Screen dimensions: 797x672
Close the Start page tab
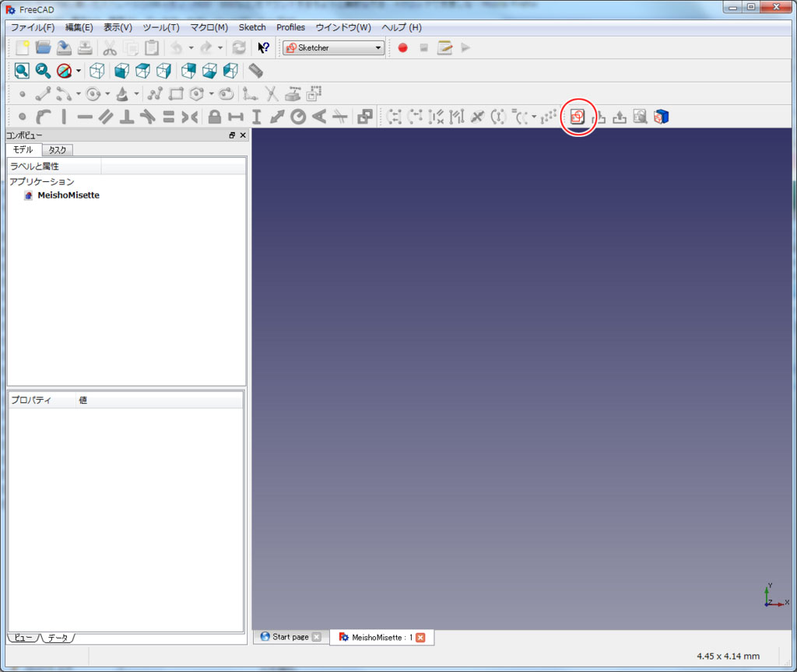coord(317,637)
